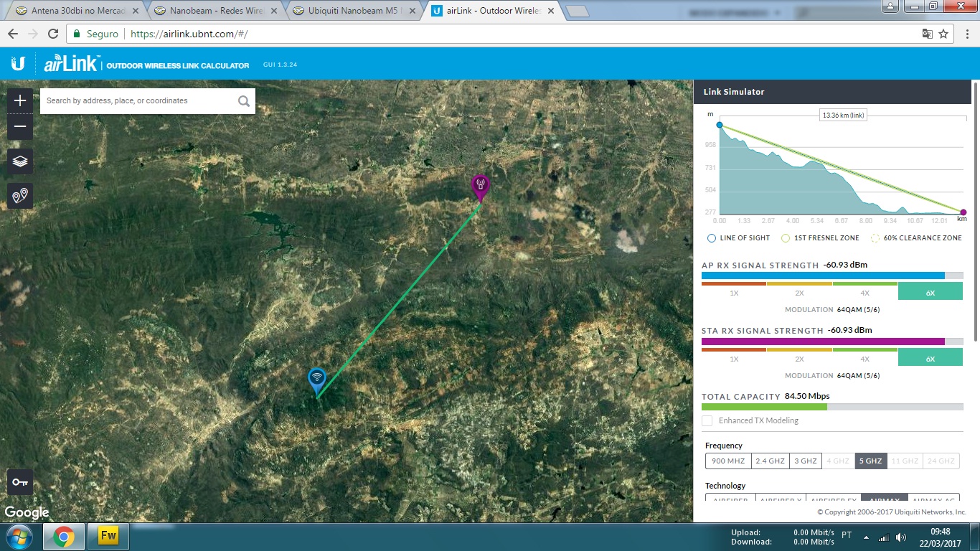The width and height of the screenshot is (980, 551).
Task: Click the Total Capacity green bar
Action: pyautogui.click(x=764, y=407)
